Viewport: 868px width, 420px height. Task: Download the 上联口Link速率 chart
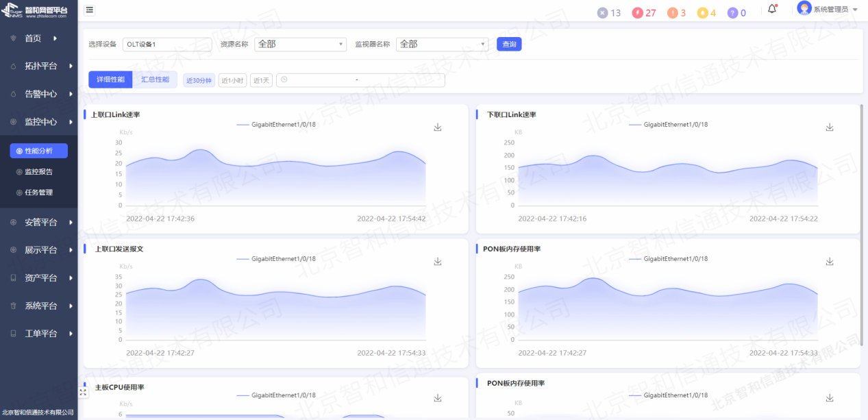pyautogui.click(x=438, y=127)
